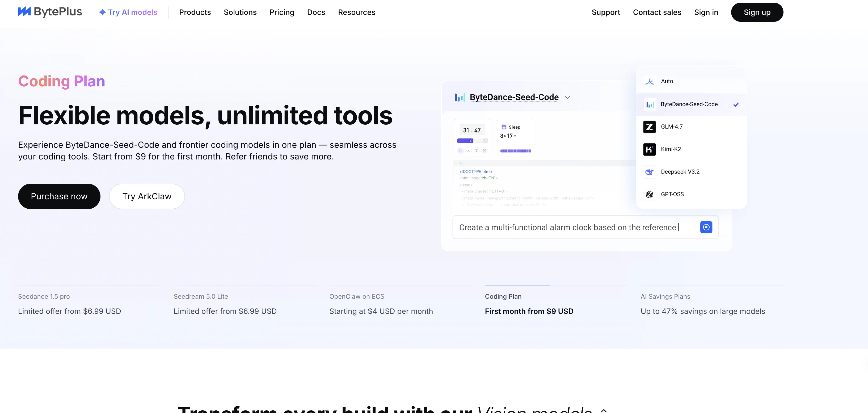Click the pause icon under the timer
868x413 pixels.
pos(460,151)
